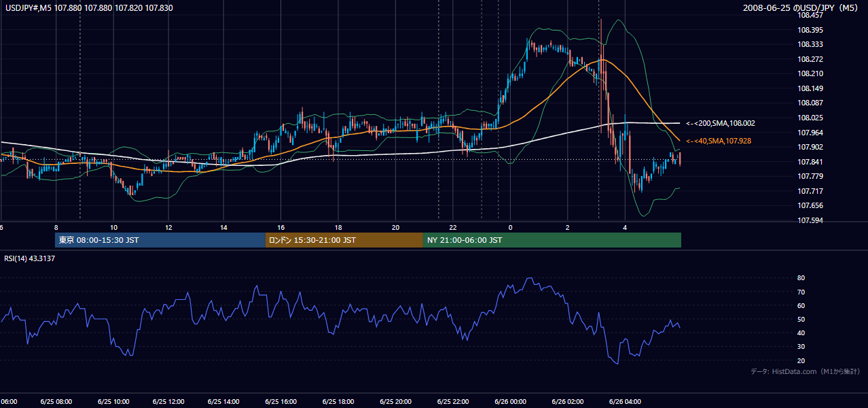Image resolution: width=868 pixels, height=408 pixels.
Task: Click hour tick 22 under price chart
Action: (x=452, y=228)
